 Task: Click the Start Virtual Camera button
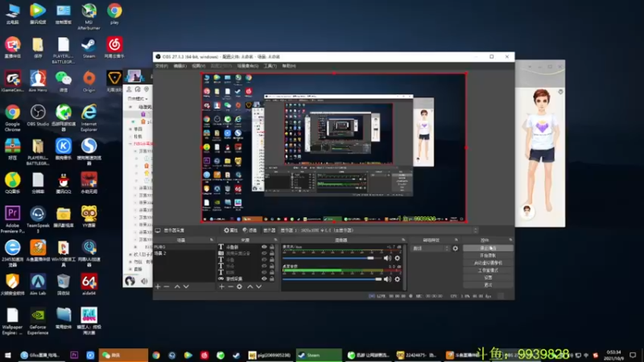tap(488, 263)
